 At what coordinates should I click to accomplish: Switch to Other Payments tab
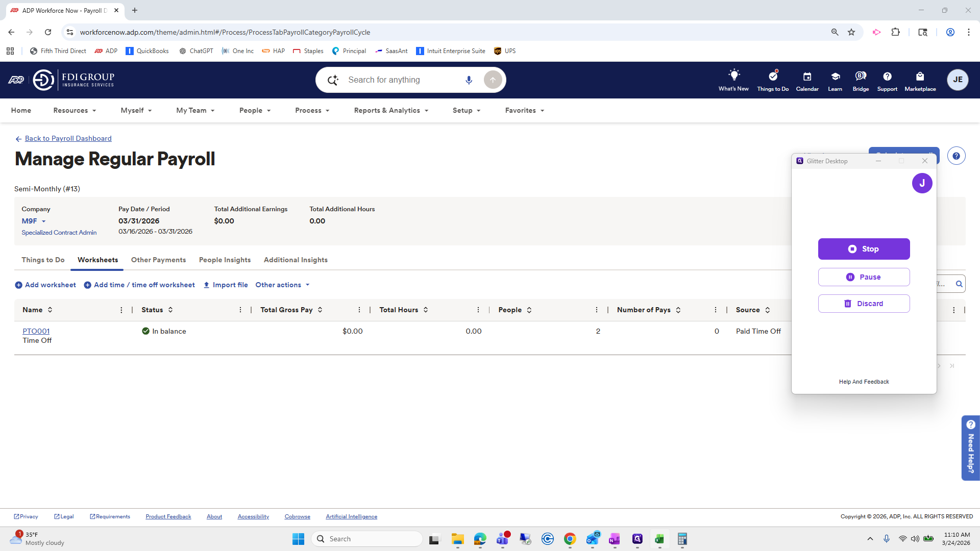pyautogui.click(x=158, y=260)
